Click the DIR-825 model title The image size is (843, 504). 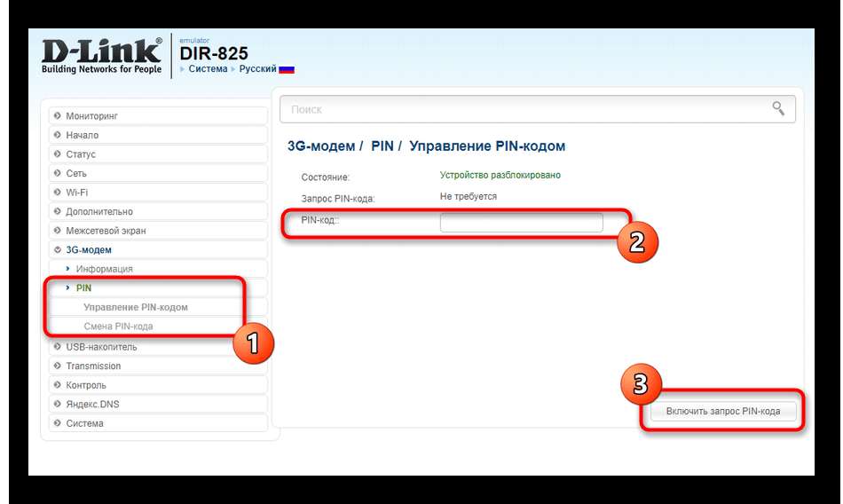pos(214,53)
